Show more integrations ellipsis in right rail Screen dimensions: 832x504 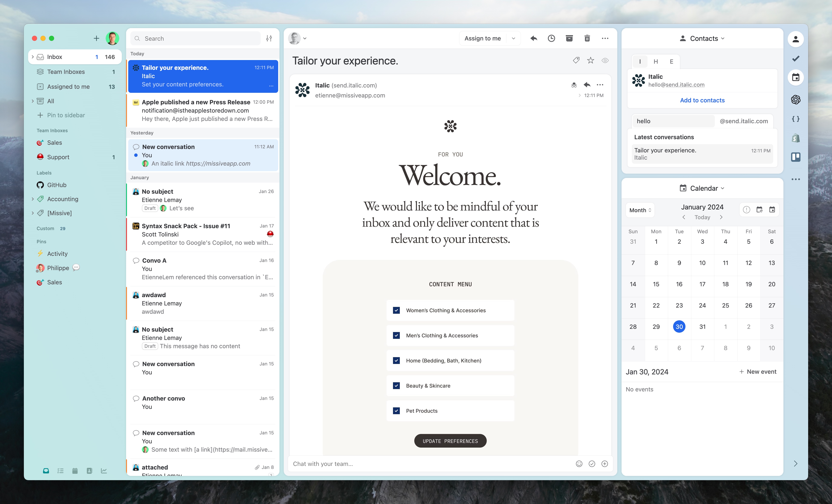(x=796, y=179)
